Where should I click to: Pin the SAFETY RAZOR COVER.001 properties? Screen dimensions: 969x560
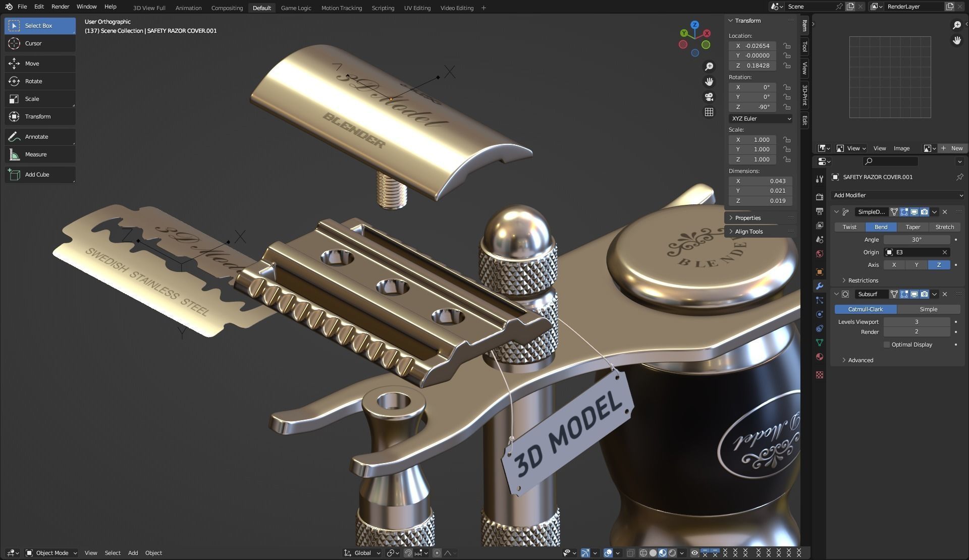959,177
